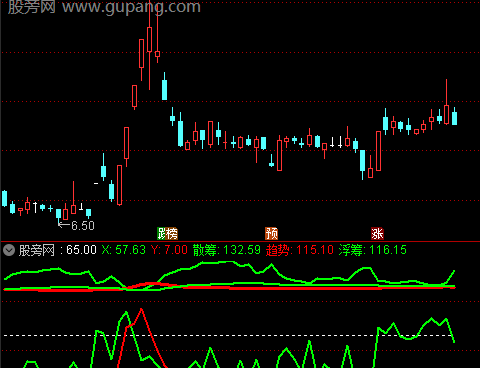
Task: Select the 趋势: 115.10 reading
Action: (x=300, y=250)
